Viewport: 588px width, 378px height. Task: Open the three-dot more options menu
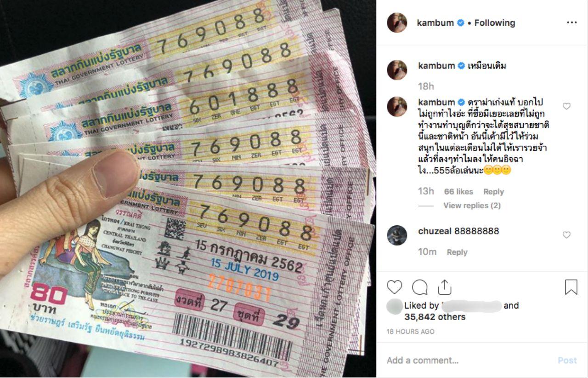pos(571,23)
